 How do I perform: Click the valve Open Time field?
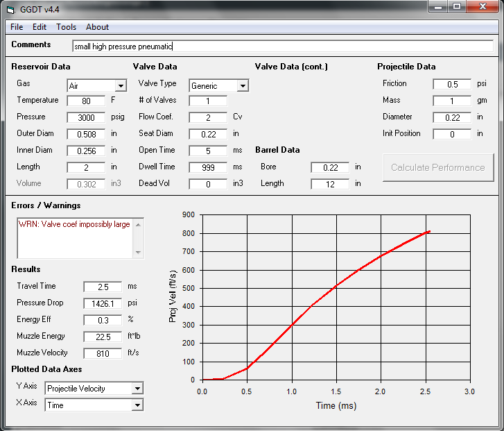tap(207, 151)
